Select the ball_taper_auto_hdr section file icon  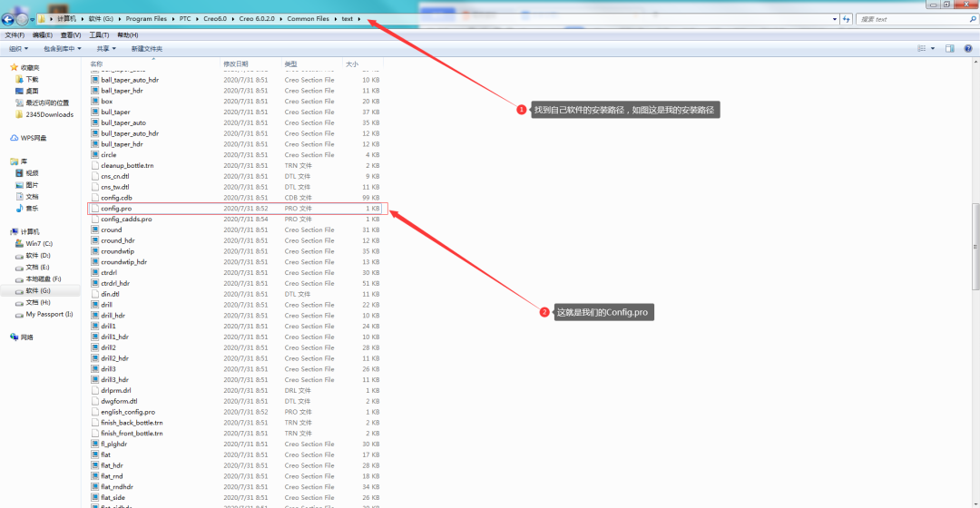[95, 80]
